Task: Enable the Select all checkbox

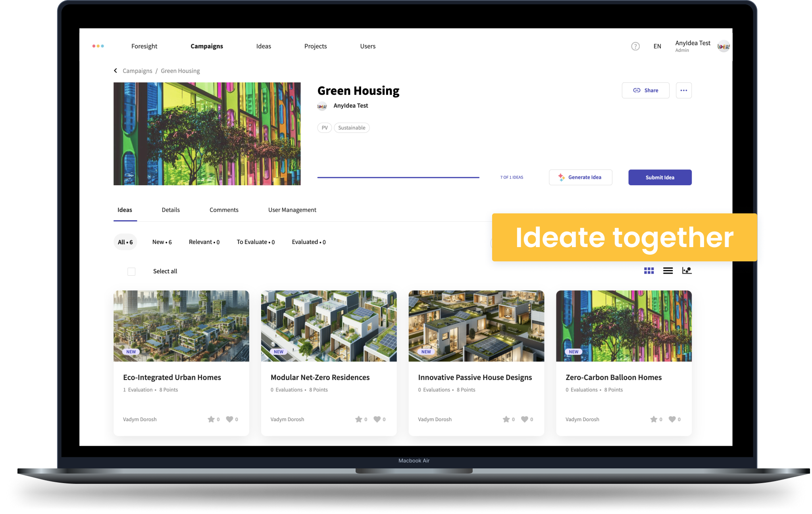Action: 131,271
